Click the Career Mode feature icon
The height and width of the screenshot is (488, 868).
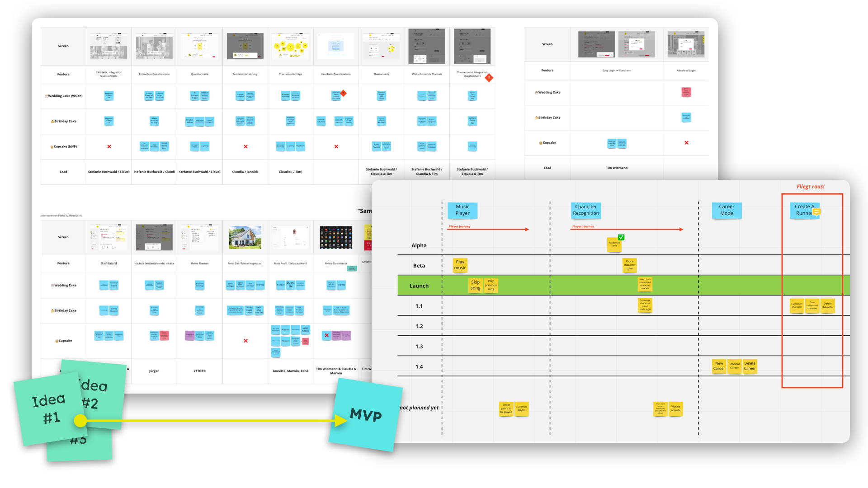click(726, 209)
